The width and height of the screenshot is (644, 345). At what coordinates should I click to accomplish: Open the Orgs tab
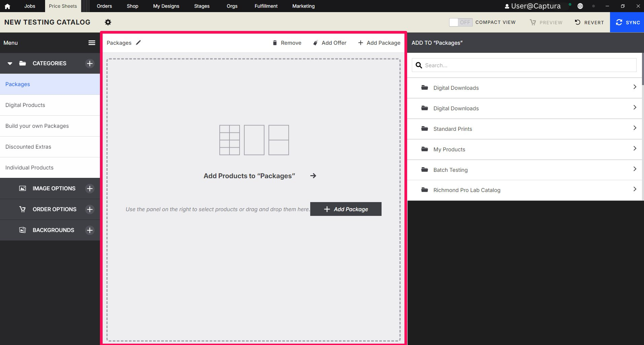[x=232, y=6]
